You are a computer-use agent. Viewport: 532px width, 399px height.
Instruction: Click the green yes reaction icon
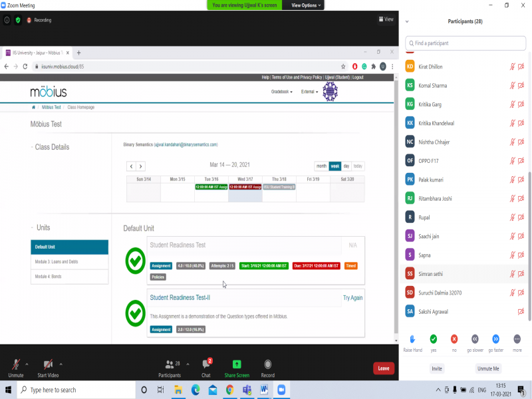click(x=433, y=339)
